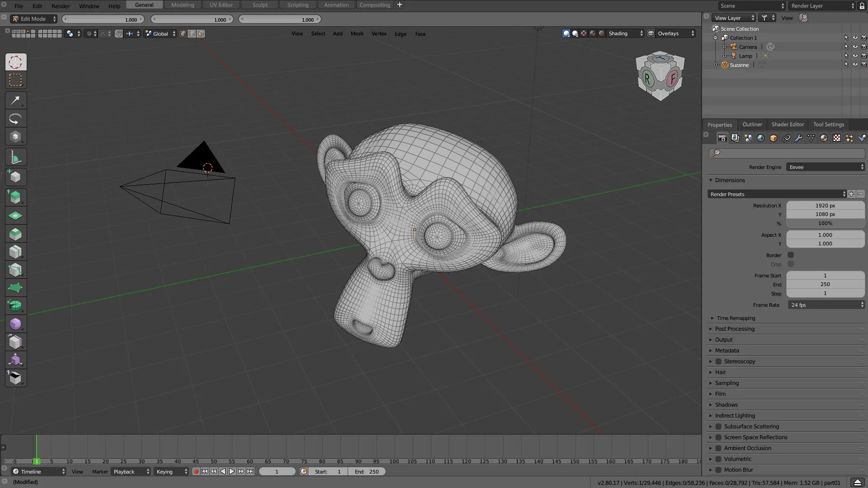Click the Resolution percentage slider
868x488 pixels.
pos(825,224)
